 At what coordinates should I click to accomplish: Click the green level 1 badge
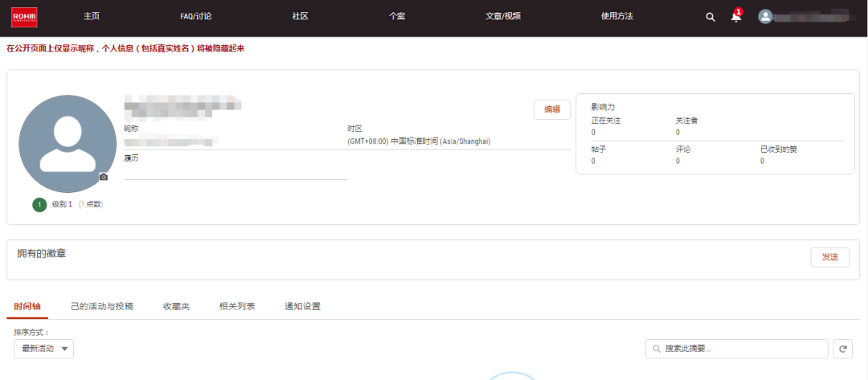pos(39,204)
